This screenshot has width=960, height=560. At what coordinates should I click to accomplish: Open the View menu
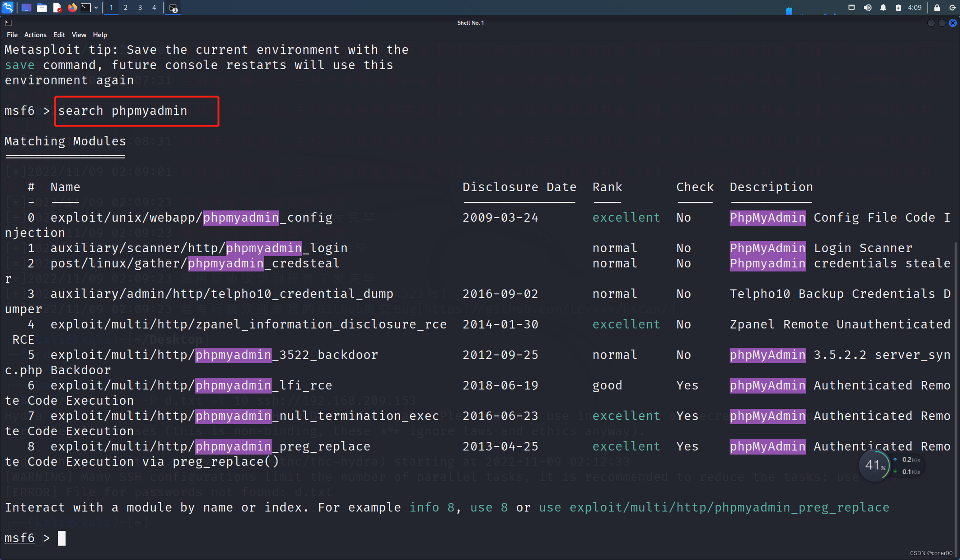coord(79,35)
